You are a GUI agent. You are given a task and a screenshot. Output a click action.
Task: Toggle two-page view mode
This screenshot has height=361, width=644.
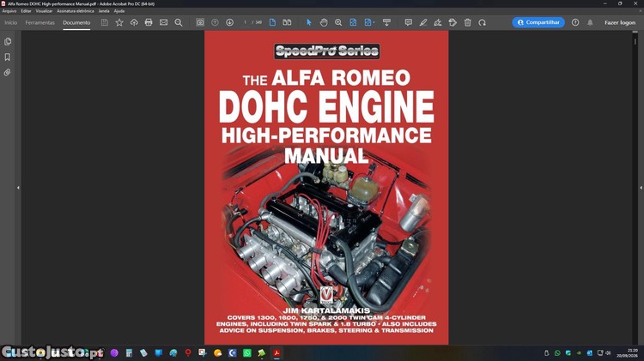click(x=287, y=22)
